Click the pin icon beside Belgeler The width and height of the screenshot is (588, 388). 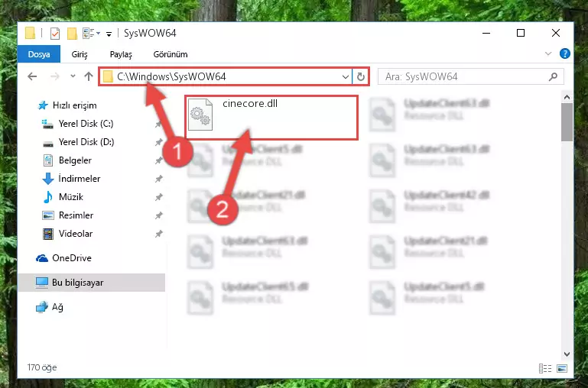tap(158, 160)
